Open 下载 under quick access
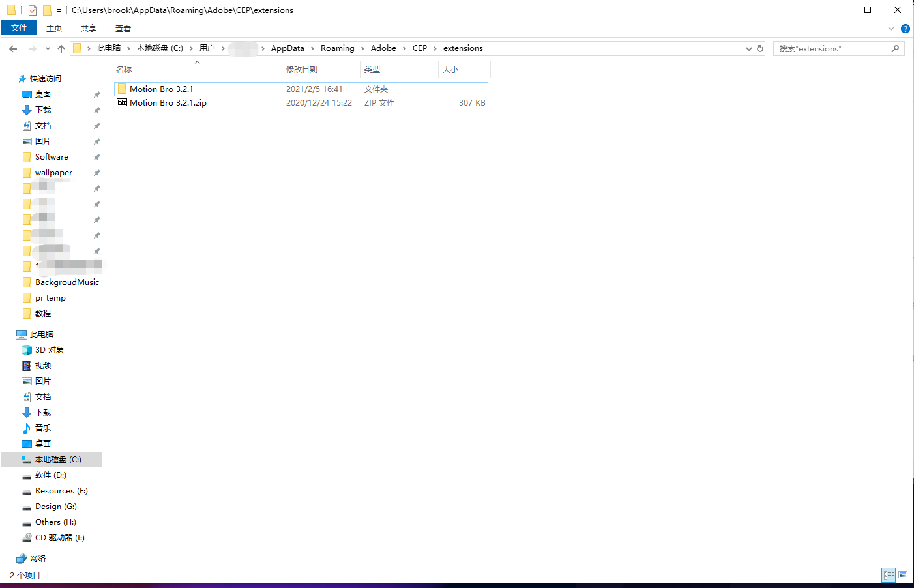Viewport: 914px width, 588px height. click(43, 110)
